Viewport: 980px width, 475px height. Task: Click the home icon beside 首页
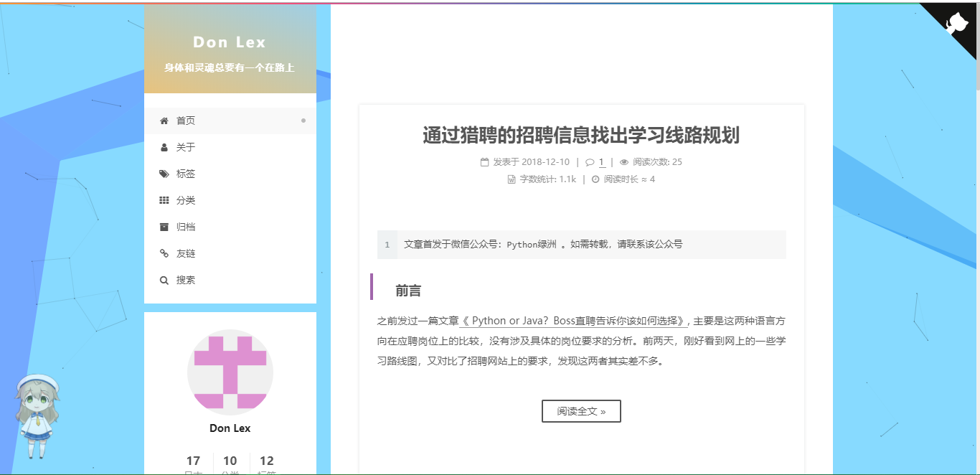(x=164, y=121)
